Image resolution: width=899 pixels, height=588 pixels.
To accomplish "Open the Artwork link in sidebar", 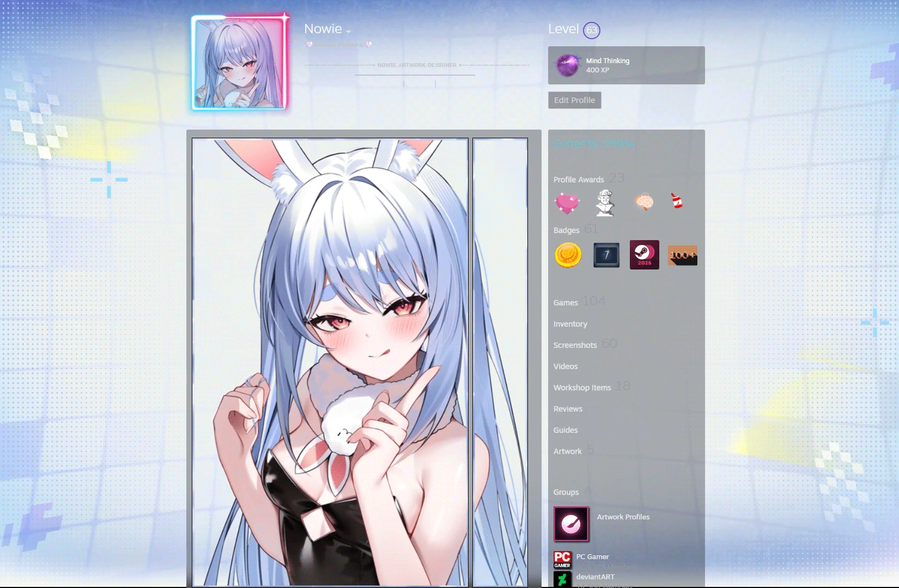I will 568,451.
